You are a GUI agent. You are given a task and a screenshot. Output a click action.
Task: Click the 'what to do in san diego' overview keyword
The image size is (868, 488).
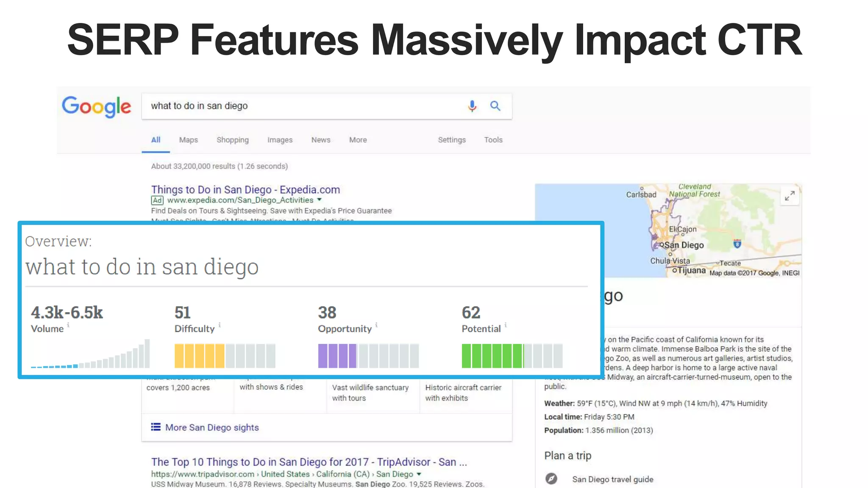pos(142,267)
